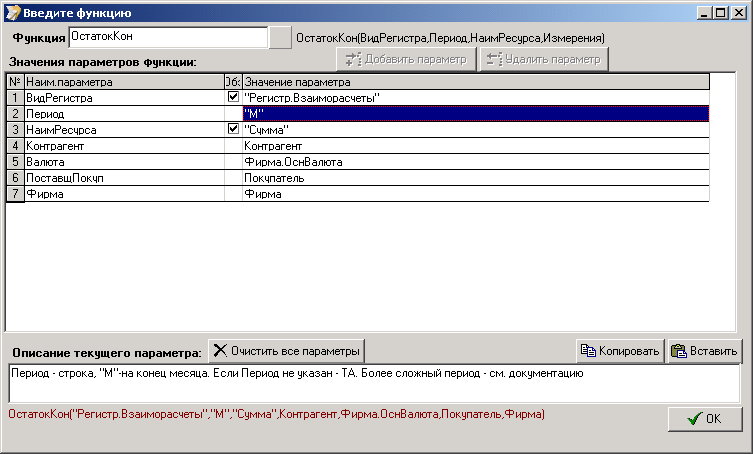Select the "Регистр.Взаиморасчеты" value cell
Image resolution: width=753 pixels, height=454 pixels.
pos(475,98)
